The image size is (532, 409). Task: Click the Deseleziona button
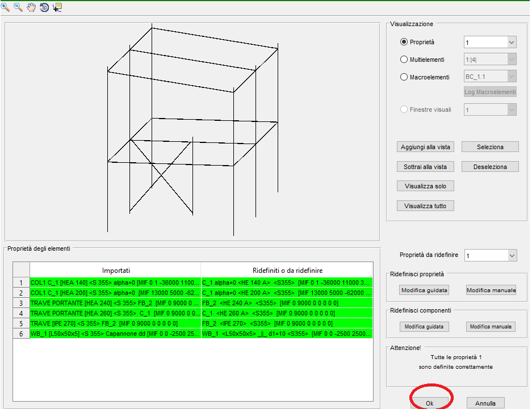coord(490,166)
